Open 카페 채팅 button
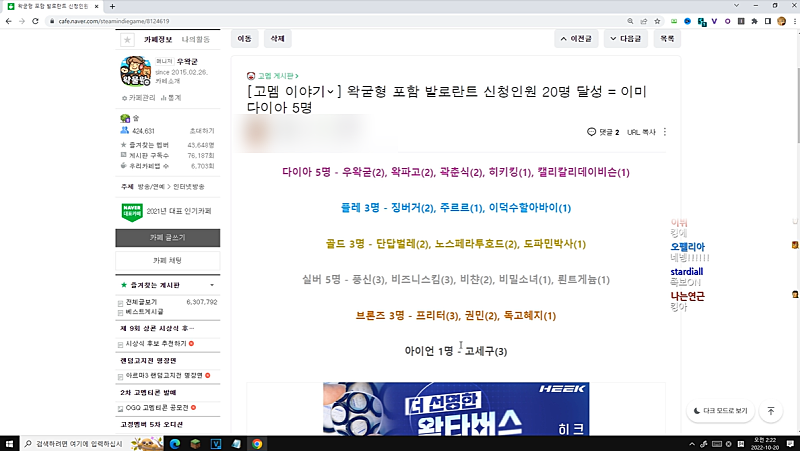This screenshot has height=451, width=800. point(168,261)
